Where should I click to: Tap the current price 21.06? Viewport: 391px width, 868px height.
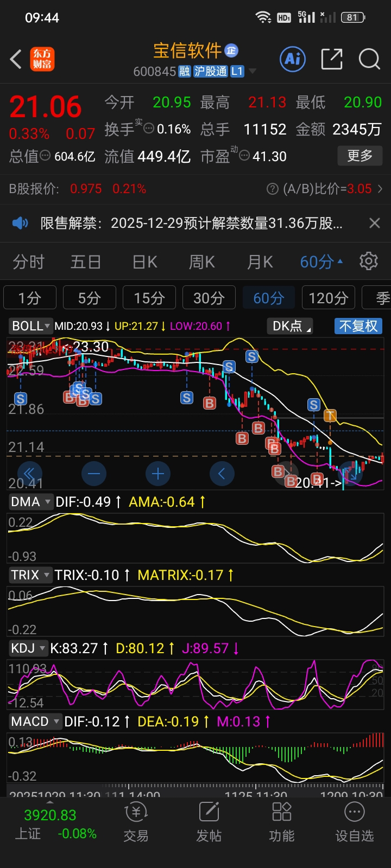(46, 106)
